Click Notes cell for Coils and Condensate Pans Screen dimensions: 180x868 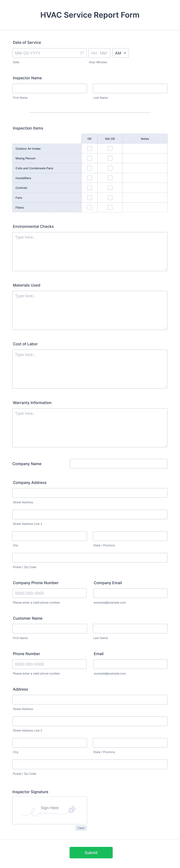point(145,168)
